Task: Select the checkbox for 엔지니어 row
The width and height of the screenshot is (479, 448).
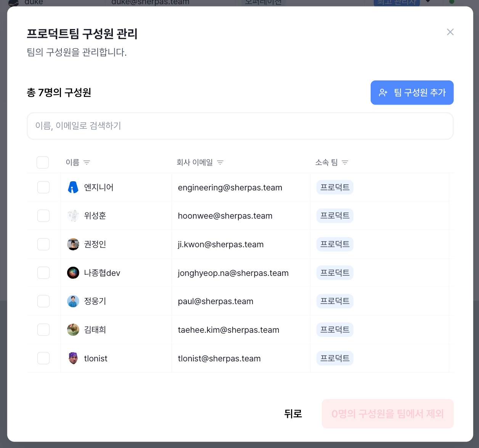Action: 43,187
